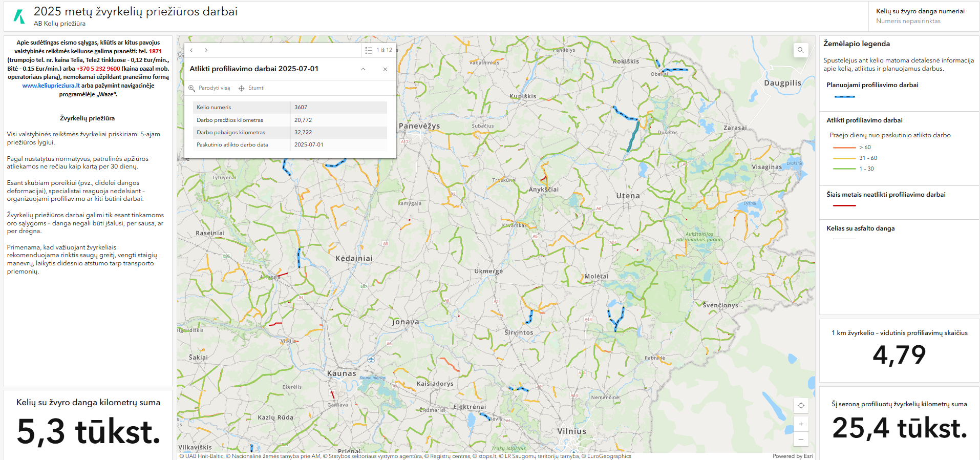980x460 pixels.
Task: Click Darbo pabaigos kilometras value 32,722
Action: 303,132
